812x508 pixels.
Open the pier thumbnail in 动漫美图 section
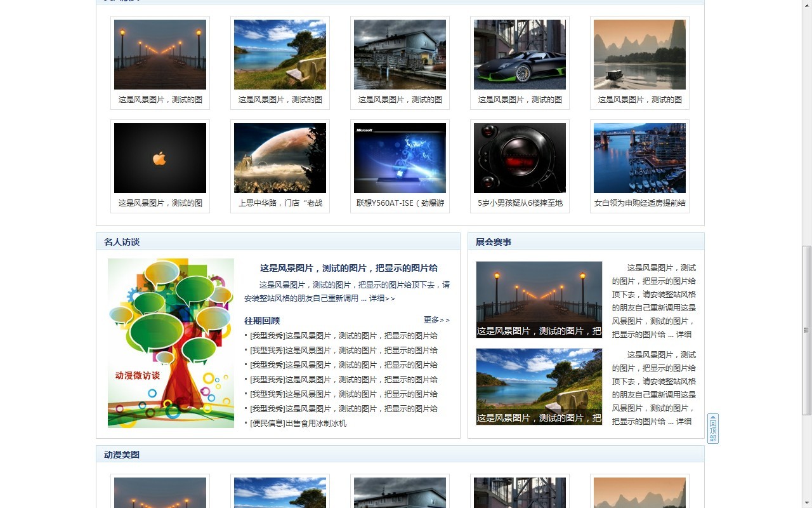[x=160, y=493]
